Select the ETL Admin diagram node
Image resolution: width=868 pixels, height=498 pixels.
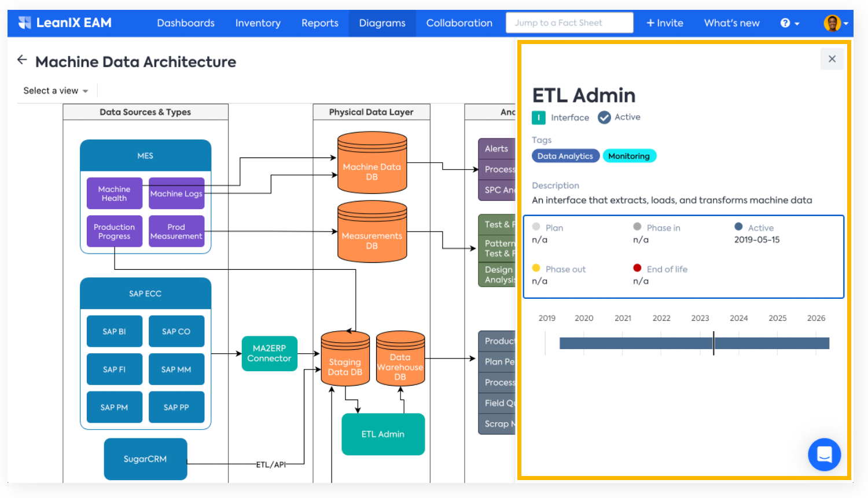click(383, 434)
